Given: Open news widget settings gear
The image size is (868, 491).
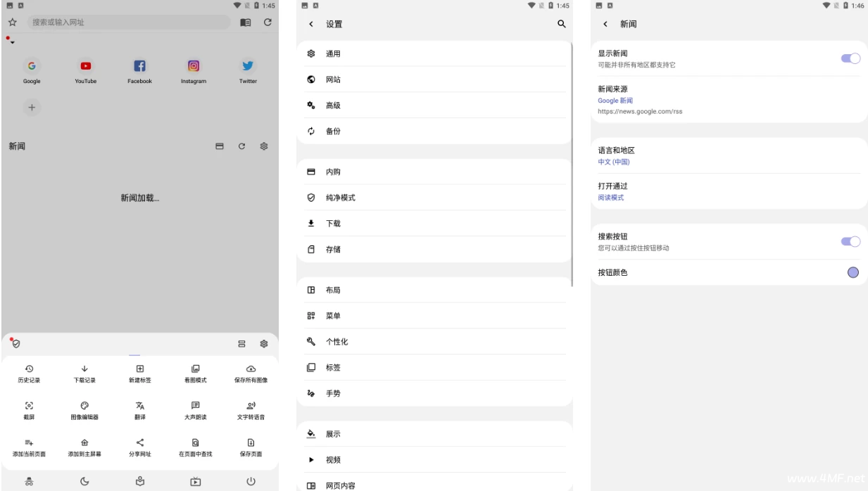Looking at the screenshot, I should [263, 146].
